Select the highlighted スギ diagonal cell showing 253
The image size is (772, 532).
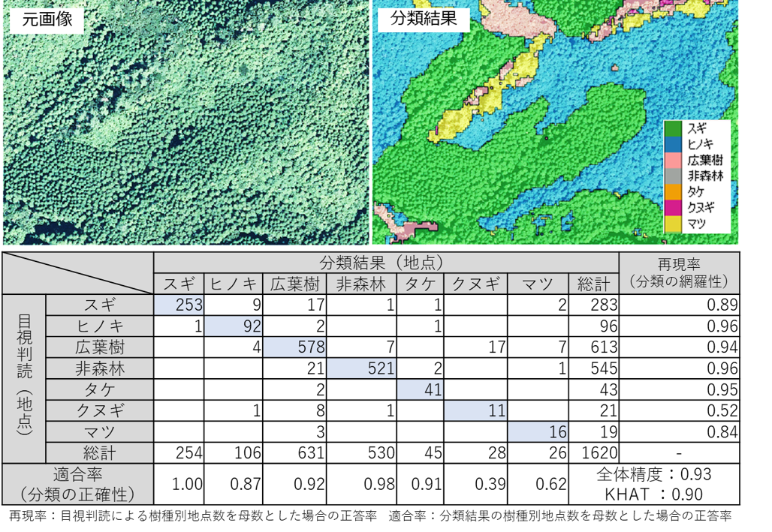(x=180, y=303)
